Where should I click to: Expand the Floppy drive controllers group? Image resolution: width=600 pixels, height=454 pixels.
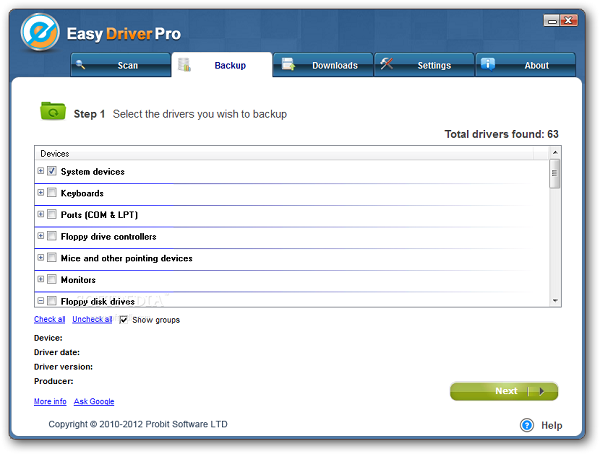41,236
